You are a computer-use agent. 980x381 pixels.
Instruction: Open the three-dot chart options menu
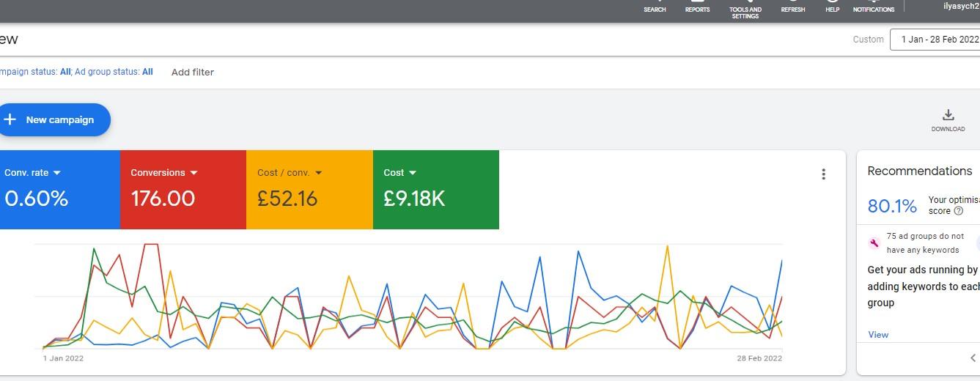pyautogui.click(x=824, y=174)
